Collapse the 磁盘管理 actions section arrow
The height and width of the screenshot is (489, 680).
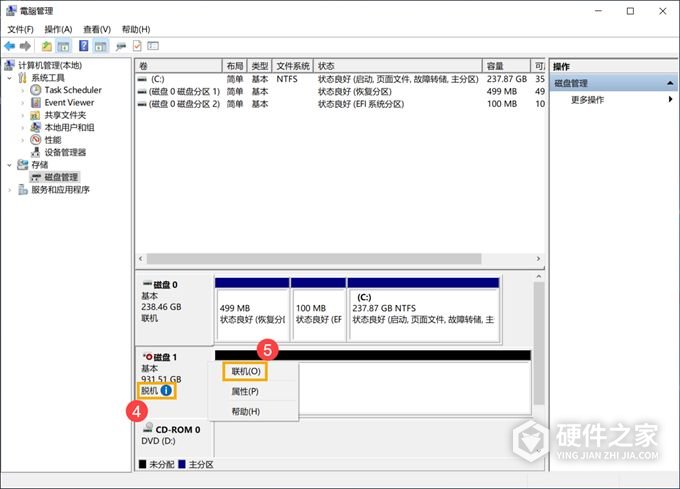tap(670, 83)
